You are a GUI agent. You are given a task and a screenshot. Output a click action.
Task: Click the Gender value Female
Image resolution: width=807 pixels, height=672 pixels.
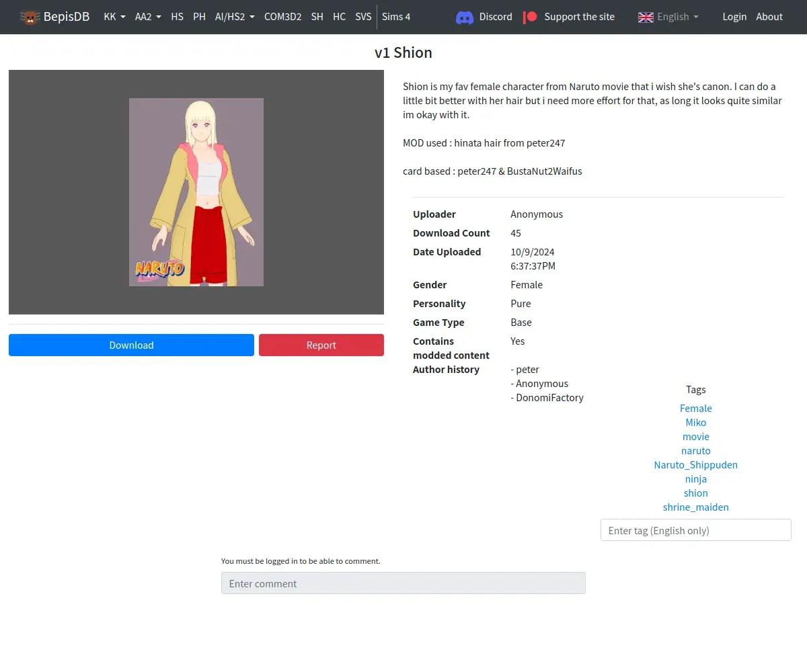(x=527, y=285)
